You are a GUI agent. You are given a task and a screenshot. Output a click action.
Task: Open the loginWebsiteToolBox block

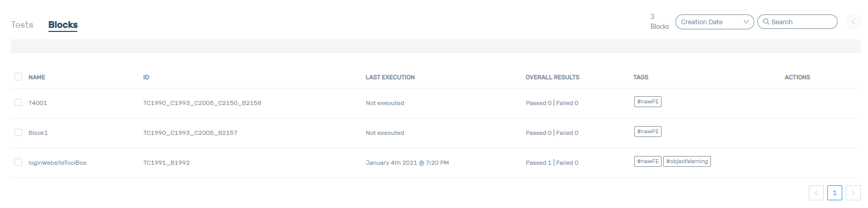(57, 163)
